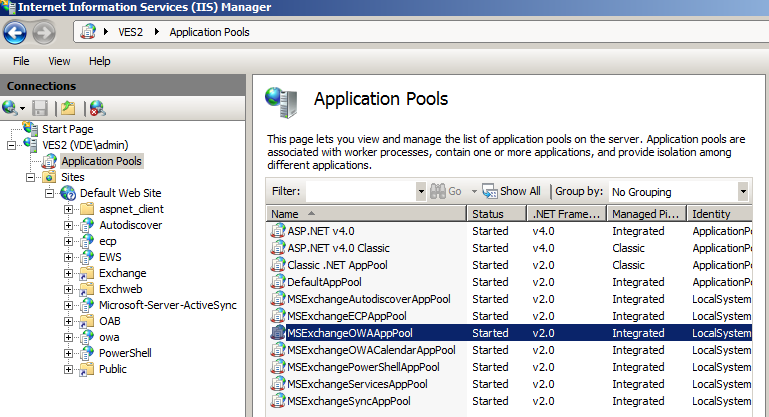The image size is (769, 417).
Task: Expand the EWS node
Action: [x=69, y=258]
